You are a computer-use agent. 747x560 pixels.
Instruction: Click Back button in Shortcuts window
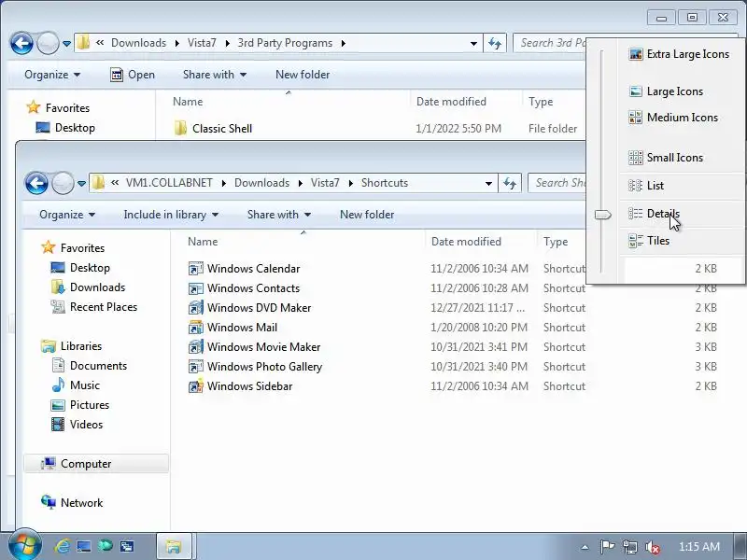pos(36,183)
